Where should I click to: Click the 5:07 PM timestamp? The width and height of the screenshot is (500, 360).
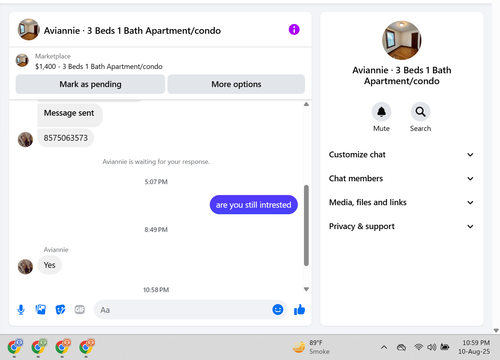point(156,182)
